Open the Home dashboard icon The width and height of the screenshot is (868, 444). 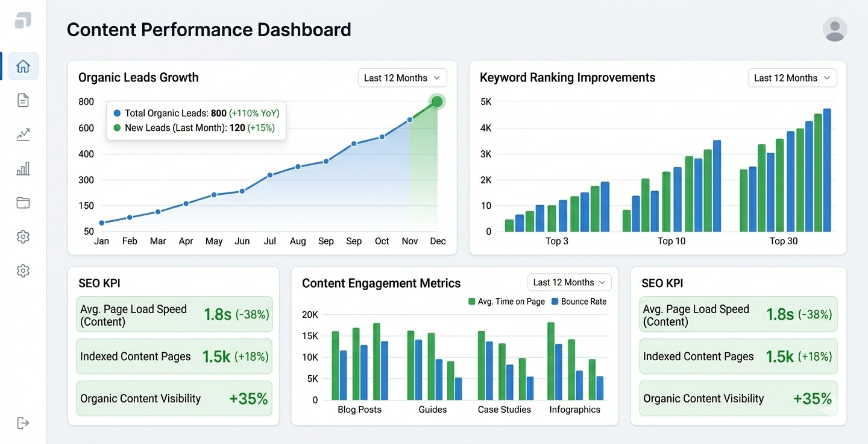(x=23, y=66)
